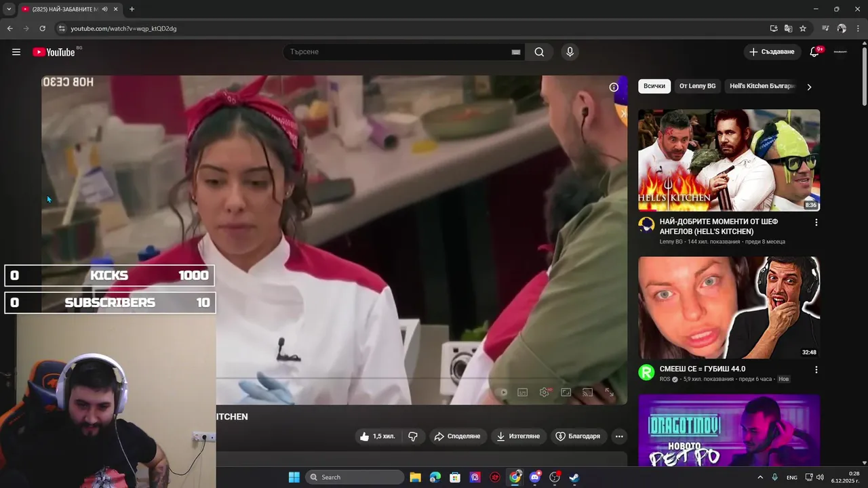Mute the tab via the speaker icon

click(x=104, y=9)
